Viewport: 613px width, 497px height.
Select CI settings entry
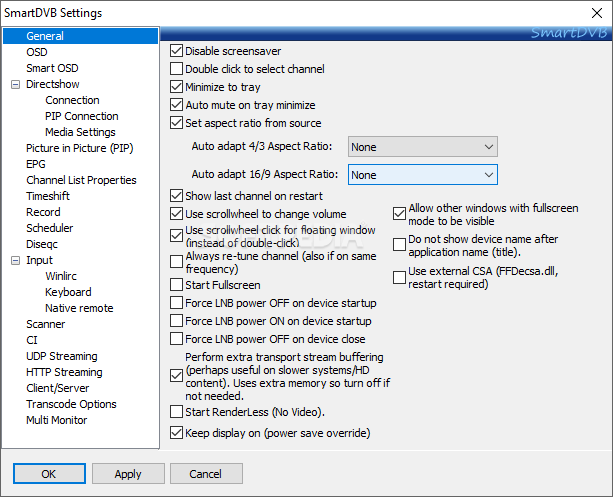32,340
